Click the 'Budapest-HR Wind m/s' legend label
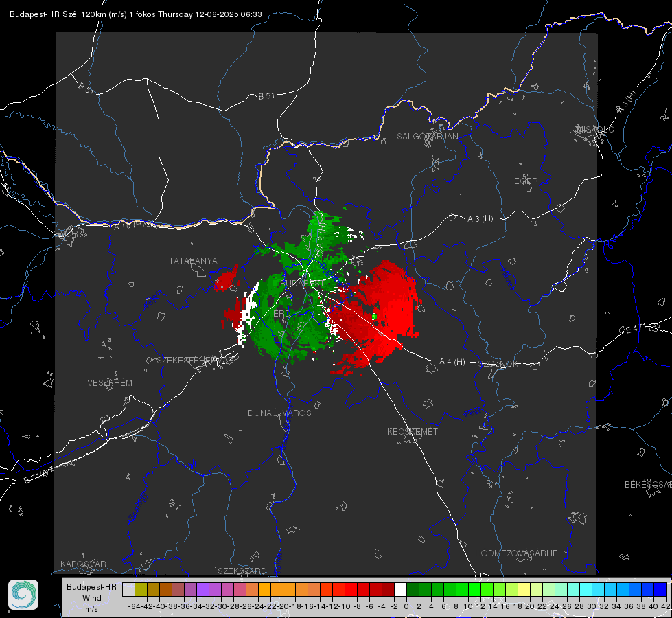The height and width of the screenshot is (618, 672). pyautogui.click(x=91, y=597)
